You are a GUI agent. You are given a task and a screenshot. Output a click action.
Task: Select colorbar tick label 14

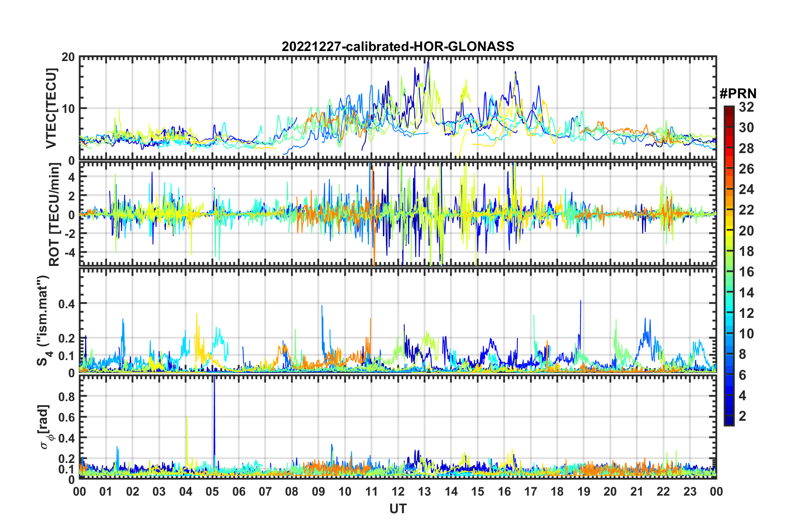746,293
